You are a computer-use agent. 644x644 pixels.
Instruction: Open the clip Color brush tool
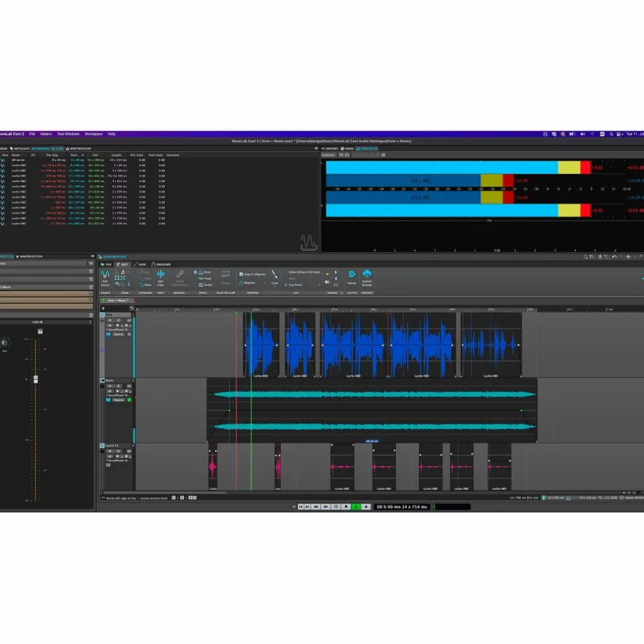point(274,274)
